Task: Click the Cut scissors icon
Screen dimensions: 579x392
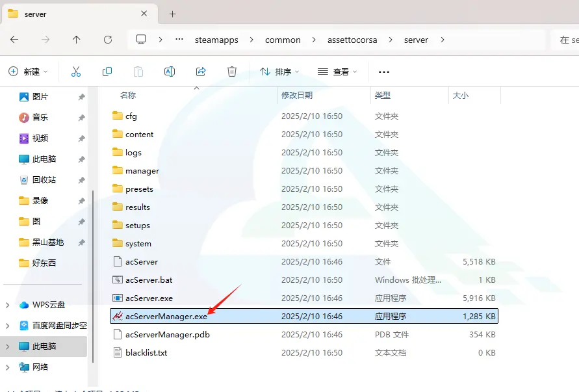Action: 75,72
